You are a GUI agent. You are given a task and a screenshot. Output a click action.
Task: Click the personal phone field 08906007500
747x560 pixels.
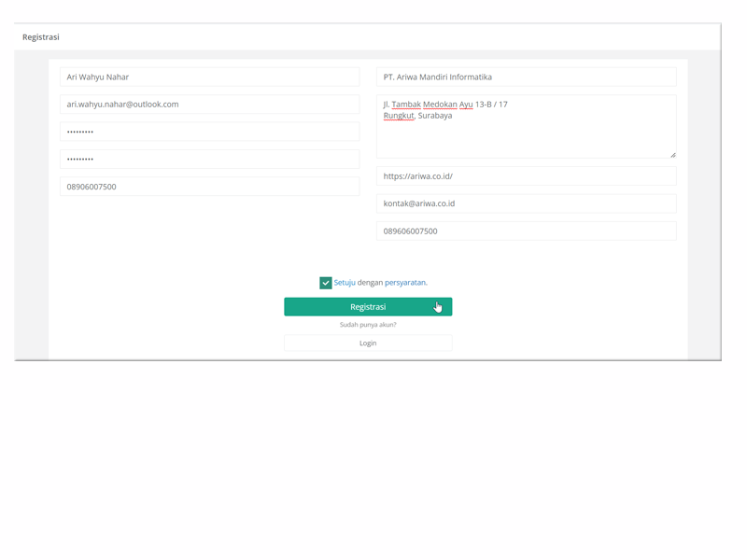point(209,187)
